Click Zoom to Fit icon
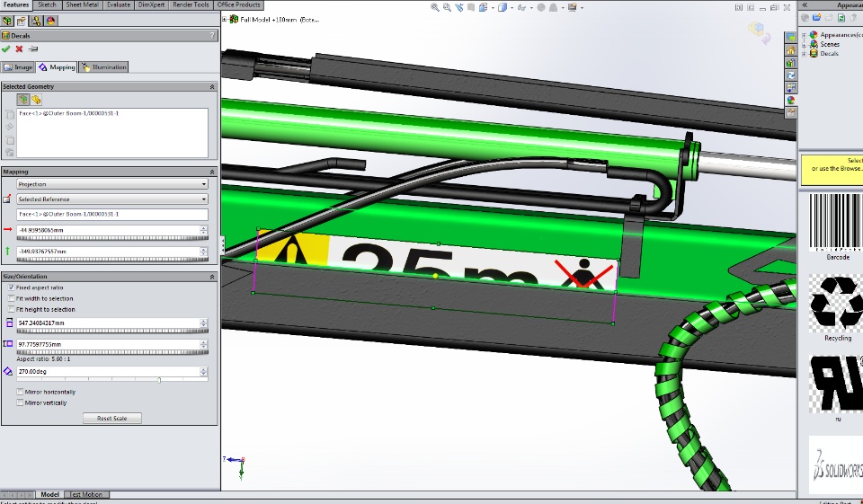Viewport: 863px width, 504px height. coord(435,7)
